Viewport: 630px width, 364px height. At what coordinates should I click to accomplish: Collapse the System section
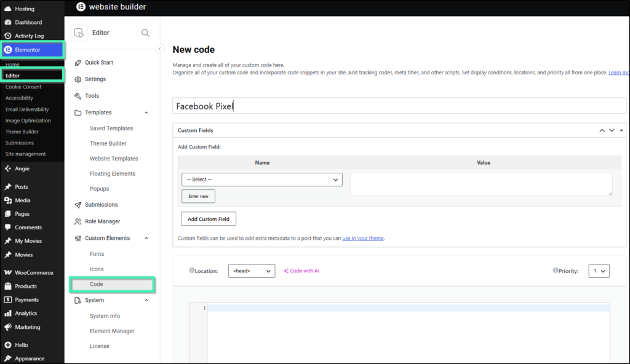click(146, 300)
